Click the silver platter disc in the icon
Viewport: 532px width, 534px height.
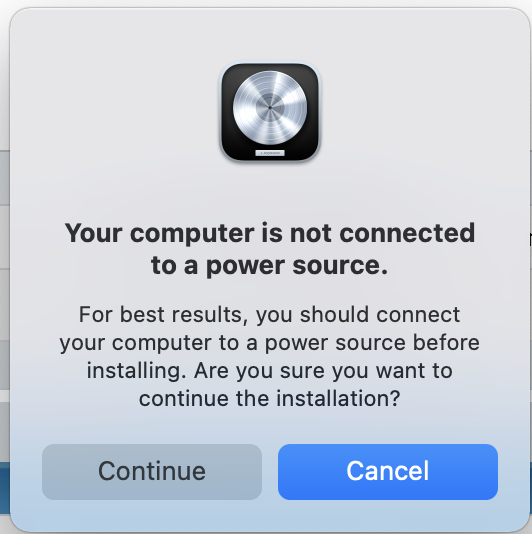click(270, 108)
